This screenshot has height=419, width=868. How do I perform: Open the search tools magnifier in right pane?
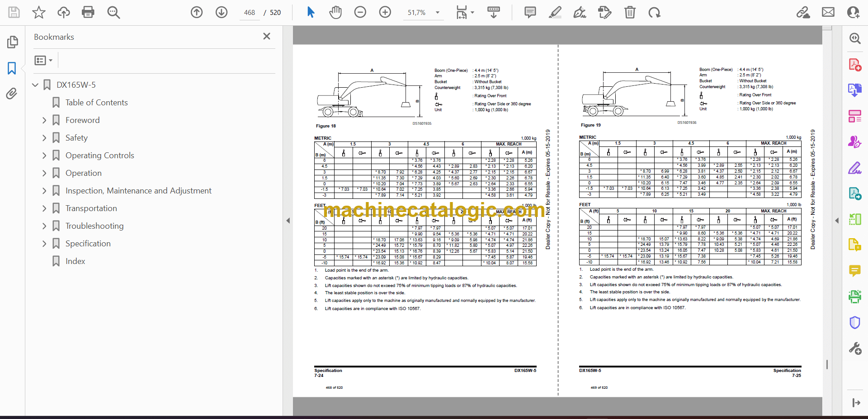click(854, 38)
